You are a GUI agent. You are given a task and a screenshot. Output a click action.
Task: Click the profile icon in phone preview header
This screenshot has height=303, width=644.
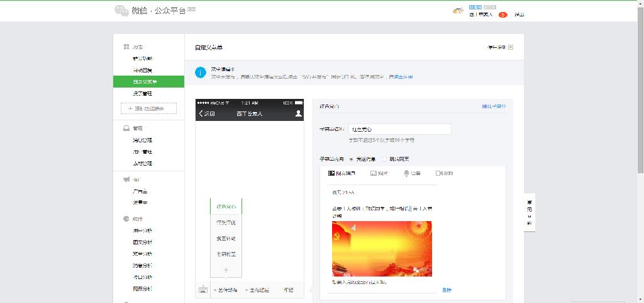coord(298,113)
